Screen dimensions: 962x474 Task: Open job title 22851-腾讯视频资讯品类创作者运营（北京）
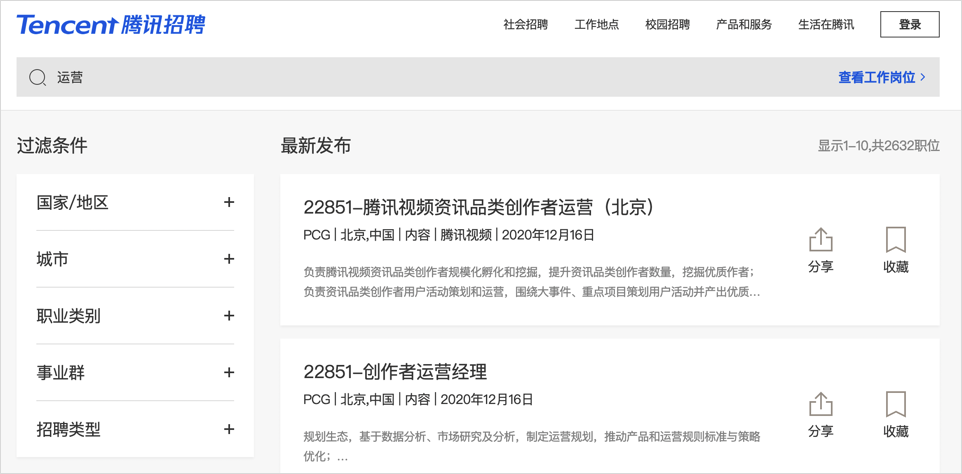coord(479,208)
